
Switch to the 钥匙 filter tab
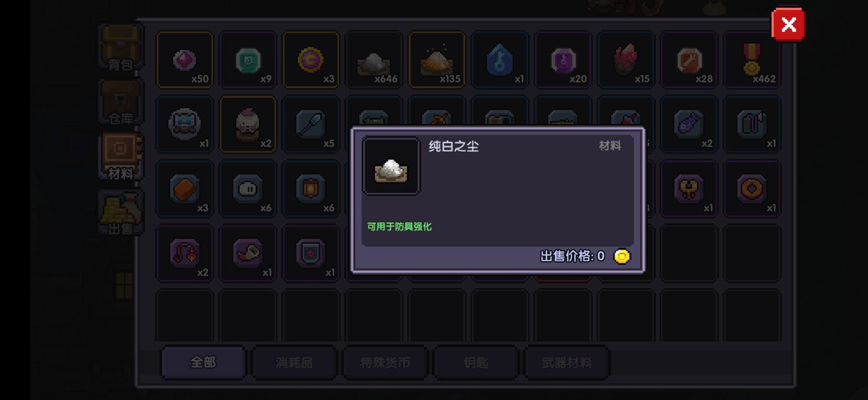(475, 363)
